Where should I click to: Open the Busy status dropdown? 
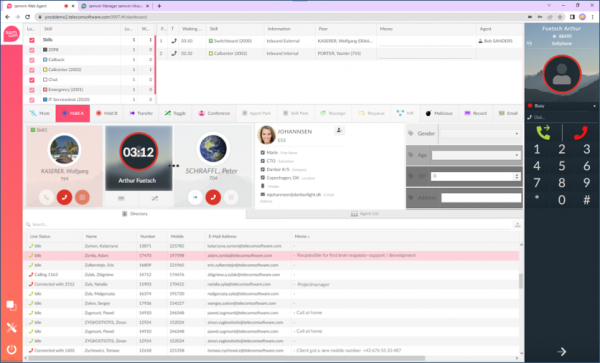562,106
